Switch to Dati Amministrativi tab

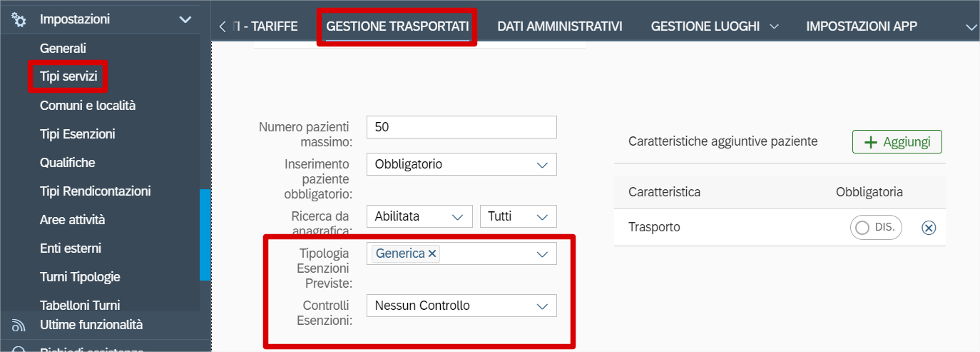pyautogui.click(x=559, y=26)
